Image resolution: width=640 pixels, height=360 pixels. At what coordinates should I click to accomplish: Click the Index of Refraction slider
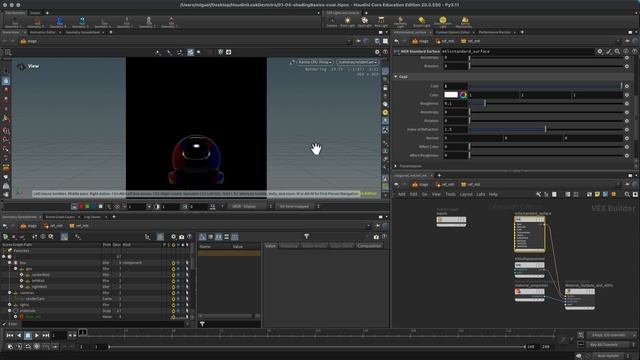click(x=546, y=129)
